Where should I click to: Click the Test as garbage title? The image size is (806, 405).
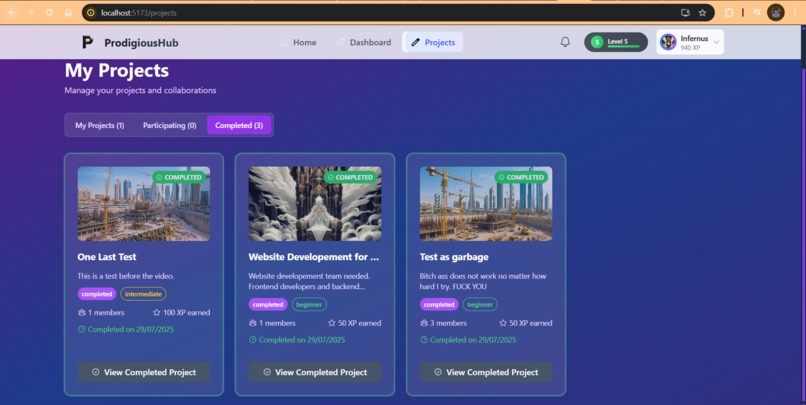454,257
